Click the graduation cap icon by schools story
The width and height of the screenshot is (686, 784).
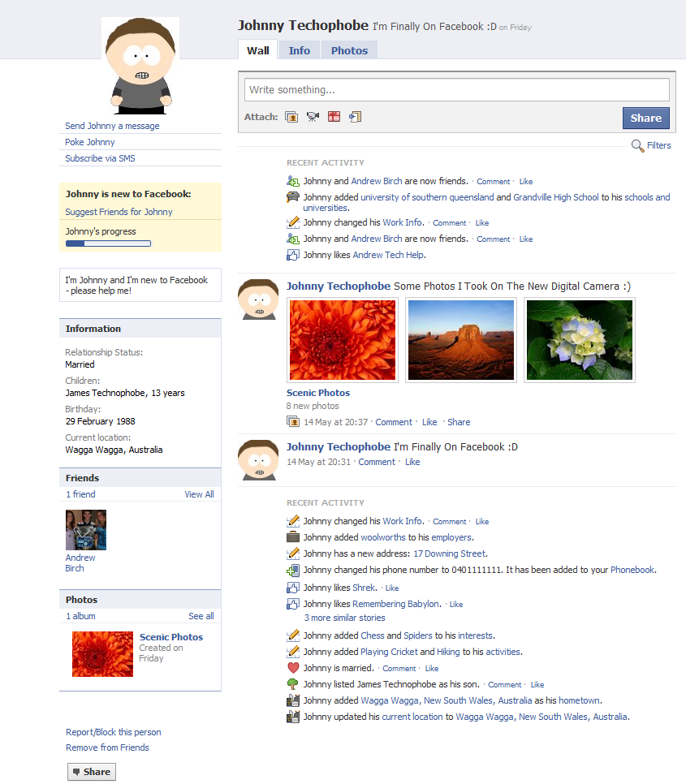click(x=293, y=197)
